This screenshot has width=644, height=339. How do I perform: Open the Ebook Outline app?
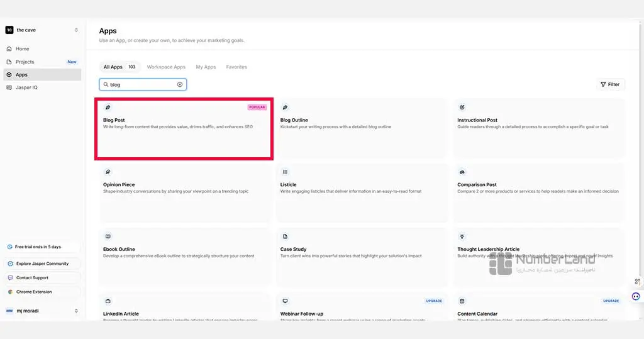(x=184, y=257)
